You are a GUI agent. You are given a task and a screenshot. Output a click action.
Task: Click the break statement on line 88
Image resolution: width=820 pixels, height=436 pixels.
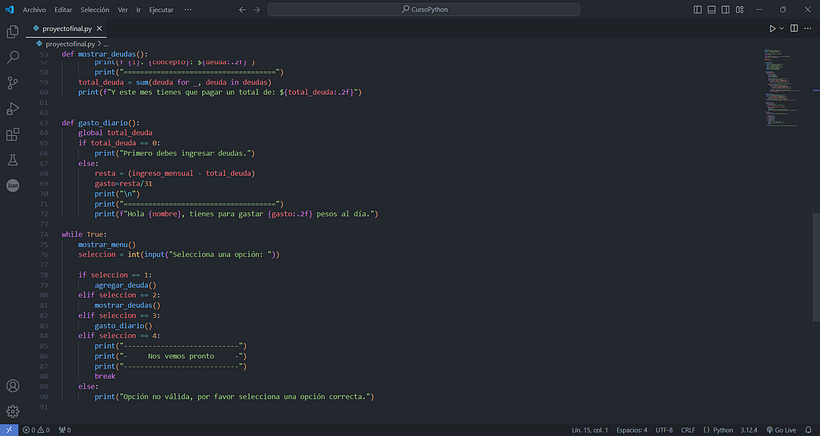105,376
